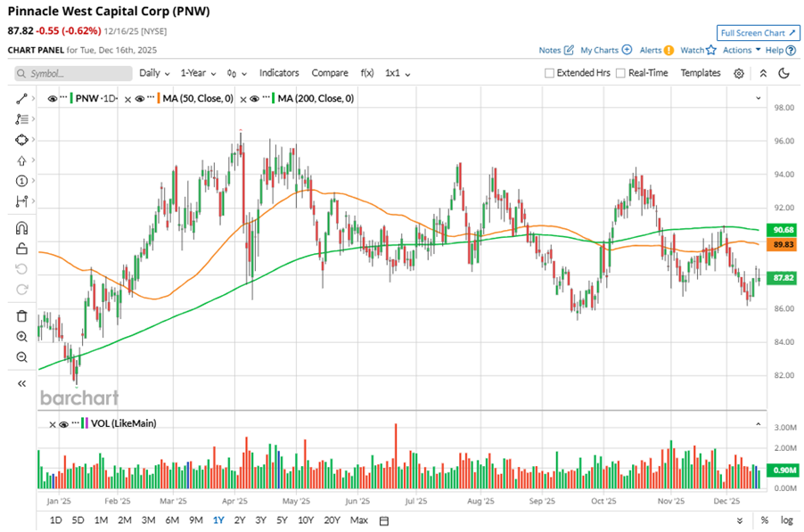Delete drawings with the trash icon

pos(21,316)
